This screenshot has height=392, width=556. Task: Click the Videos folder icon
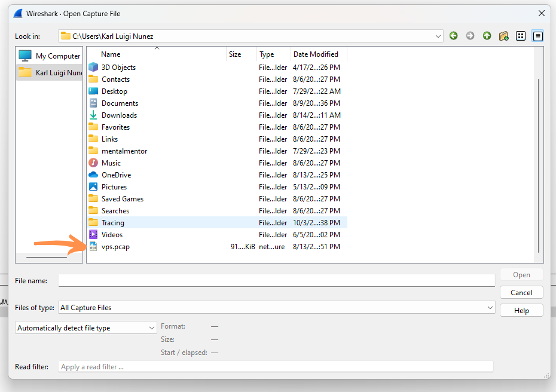tap(93, 234)
